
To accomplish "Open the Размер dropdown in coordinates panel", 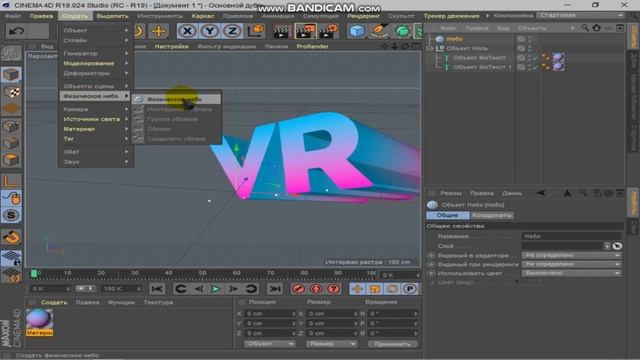I will tap(331, 344).
